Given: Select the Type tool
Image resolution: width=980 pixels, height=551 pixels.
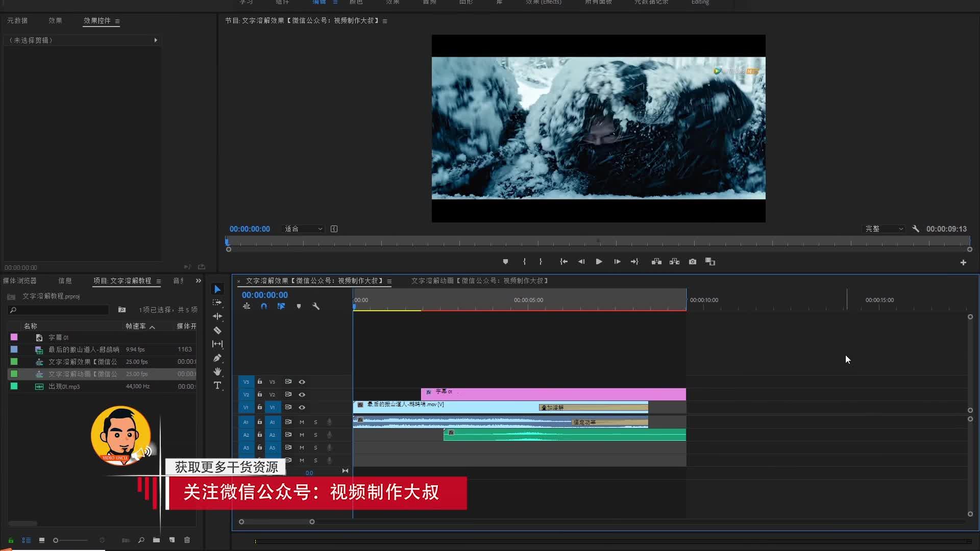Looking at the screenshot, I should click(x=217, y=385).
